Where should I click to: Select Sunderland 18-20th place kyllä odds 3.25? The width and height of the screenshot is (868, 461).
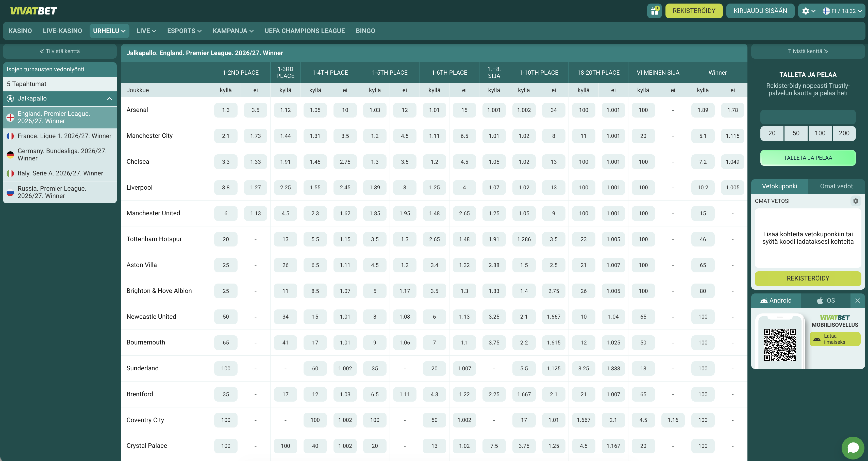(x=583, y=369)
